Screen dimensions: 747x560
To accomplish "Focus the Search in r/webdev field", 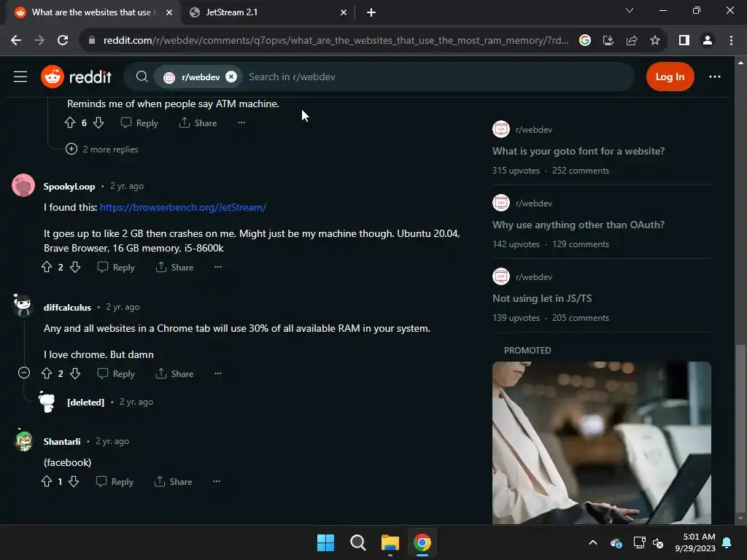I will [438, 77].
